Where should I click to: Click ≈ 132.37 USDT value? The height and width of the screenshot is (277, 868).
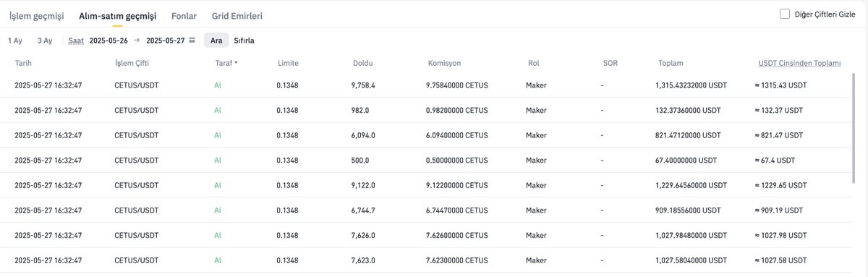pos(778,110)
